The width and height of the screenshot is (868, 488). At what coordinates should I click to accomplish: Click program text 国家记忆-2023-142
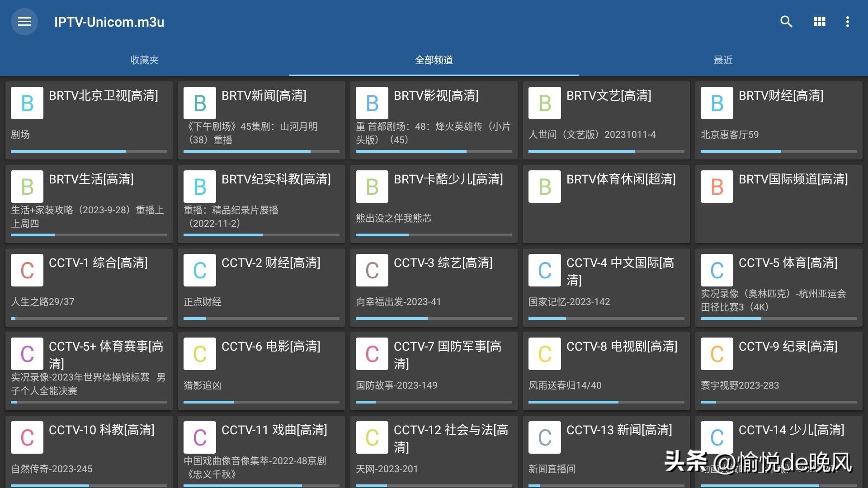tap(569, 302)
